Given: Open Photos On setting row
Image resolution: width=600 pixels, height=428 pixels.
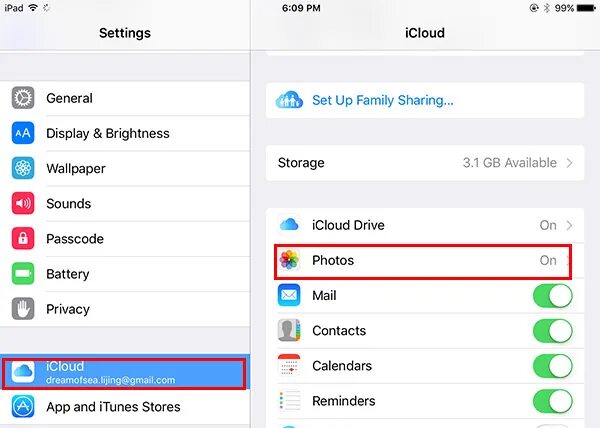Looking at the screenshot, I should pyautogui.click(x=423, y=262).
